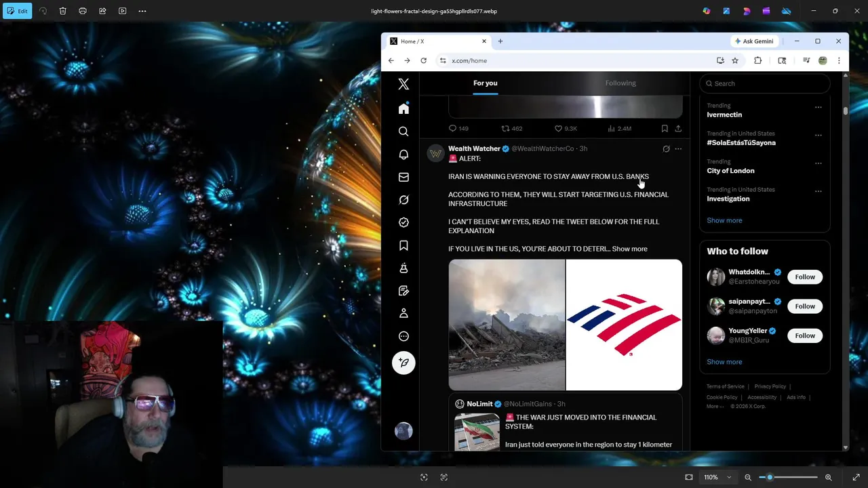Open X Explore search icon in sidebar
The height and width of the screenshot is (488, 868).
403,131
